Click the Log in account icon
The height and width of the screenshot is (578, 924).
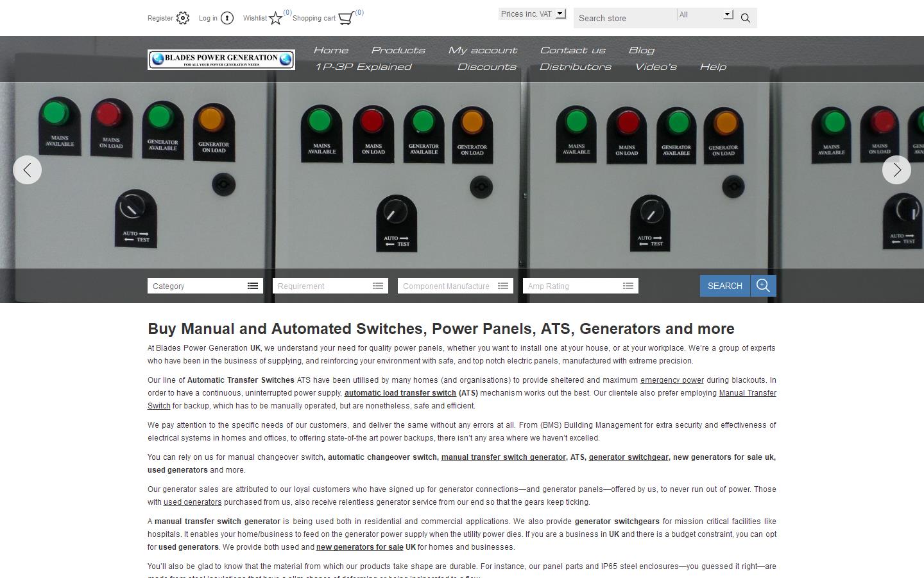coord(228,18)
